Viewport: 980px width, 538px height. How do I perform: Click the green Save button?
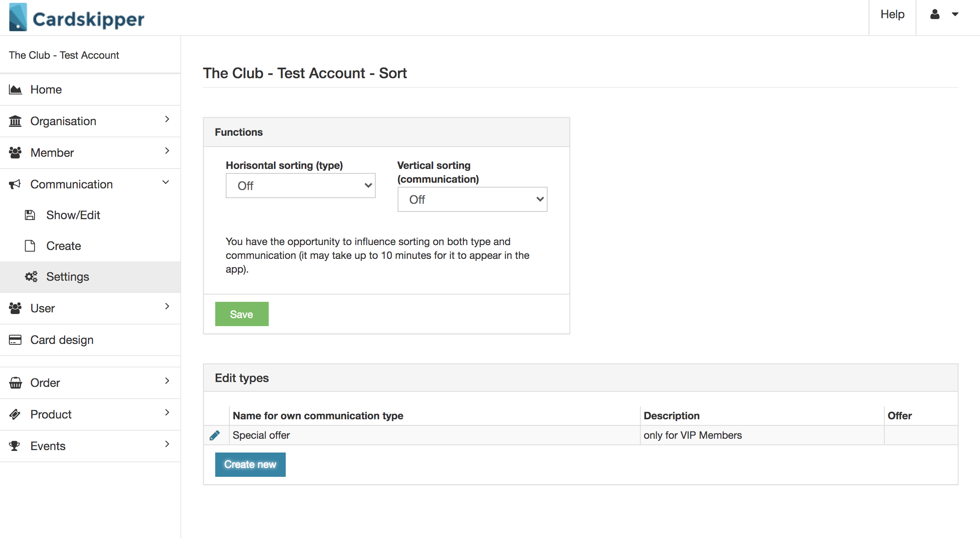(x=242, y=314)
